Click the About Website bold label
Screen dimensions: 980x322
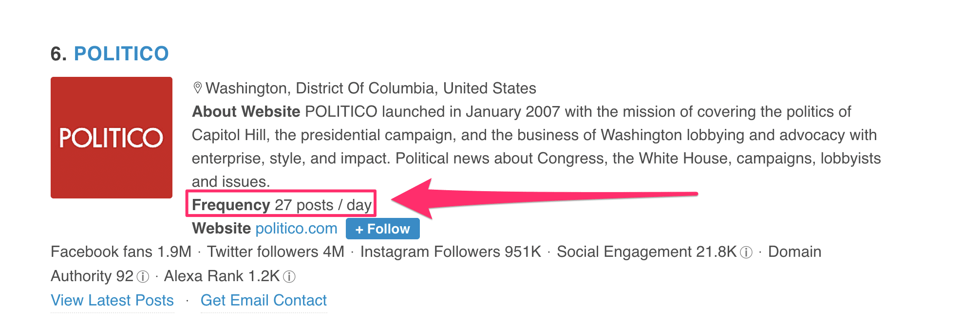click(246, 112)
